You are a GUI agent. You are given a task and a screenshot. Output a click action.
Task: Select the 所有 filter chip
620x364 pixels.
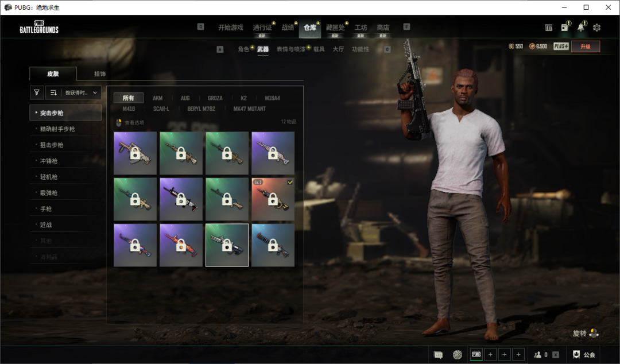tap(128, 98)
